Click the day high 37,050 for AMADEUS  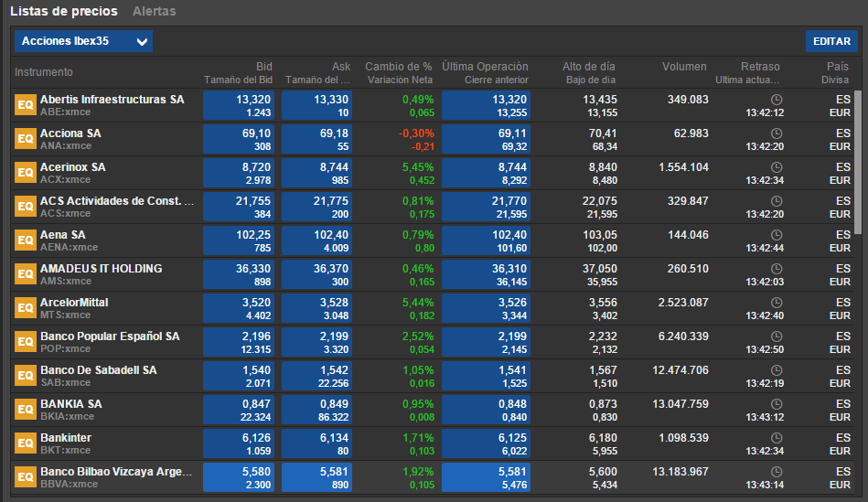(599, 269)
